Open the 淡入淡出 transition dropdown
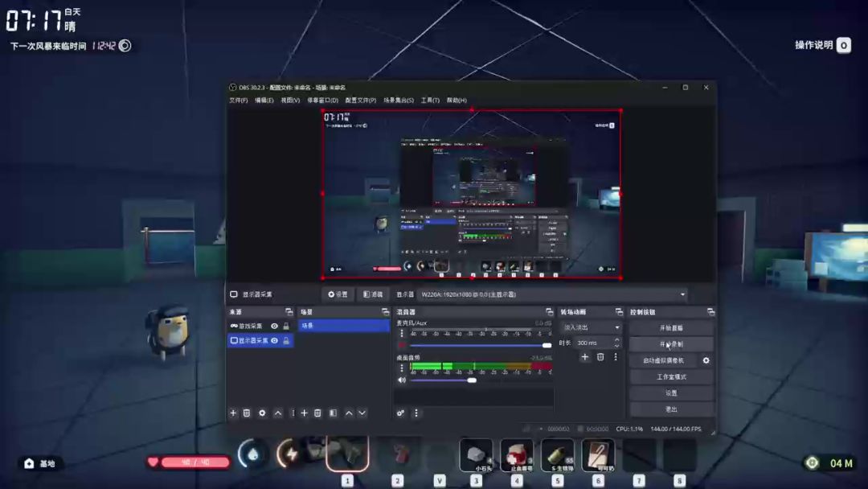 pyautogui.click(x=591, y=327)
